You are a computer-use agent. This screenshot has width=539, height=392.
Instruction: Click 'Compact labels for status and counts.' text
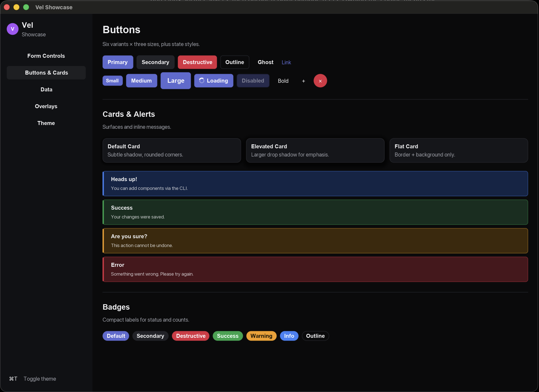pos(146,320)
